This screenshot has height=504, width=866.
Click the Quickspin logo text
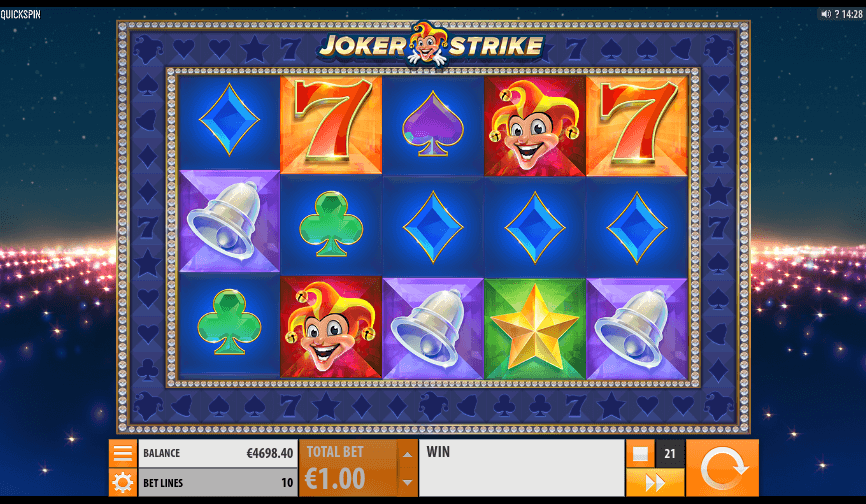(x=20, y=14)
